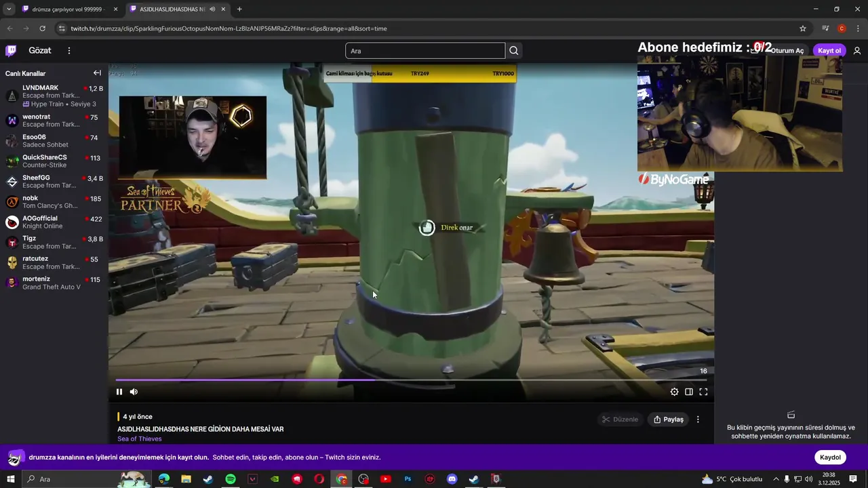The width and height of the screenshot is (868, 488).
Task: Click the Kaydol button in purple banner
Action: 830,457
